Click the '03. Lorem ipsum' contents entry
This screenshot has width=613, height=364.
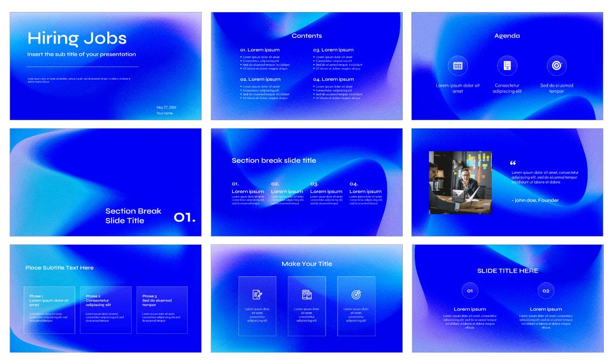tap(333, 50)
